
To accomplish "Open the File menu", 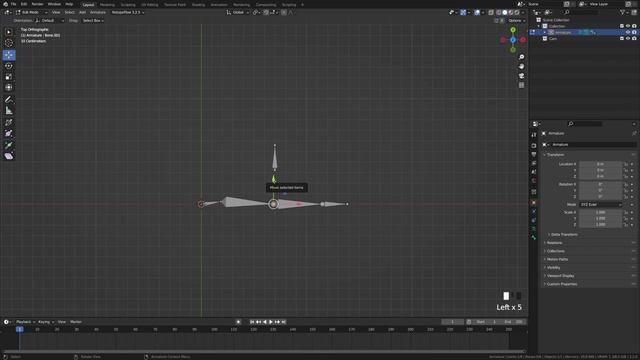I will tap(13, 4).
